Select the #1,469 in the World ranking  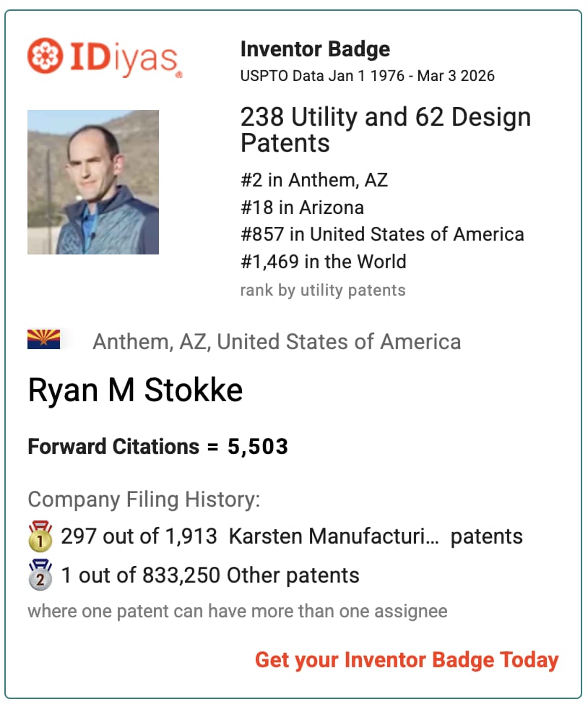point(323,262)
